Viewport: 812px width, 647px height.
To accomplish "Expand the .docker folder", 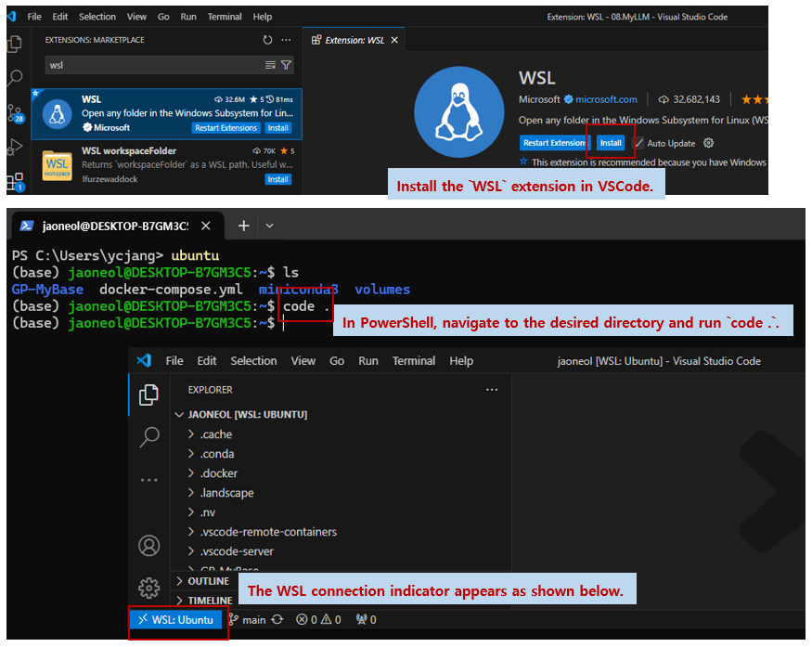I will (x=213, y=473).
